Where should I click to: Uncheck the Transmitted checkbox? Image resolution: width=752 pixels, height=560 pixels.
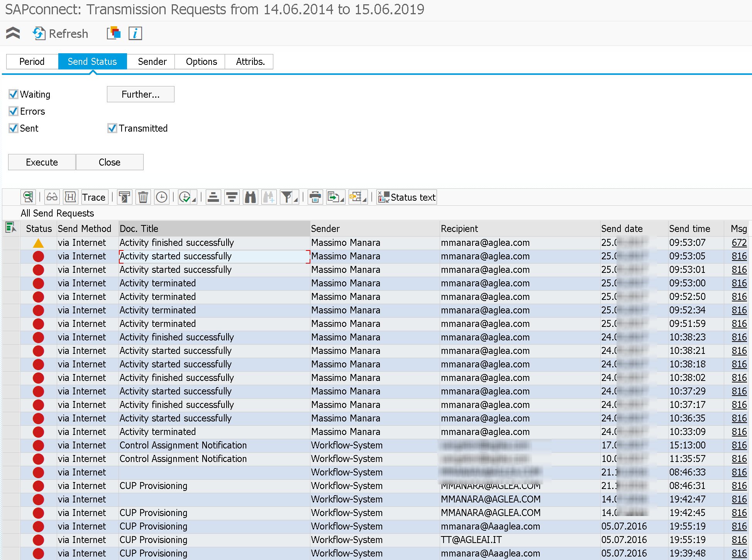coord(112,128)
